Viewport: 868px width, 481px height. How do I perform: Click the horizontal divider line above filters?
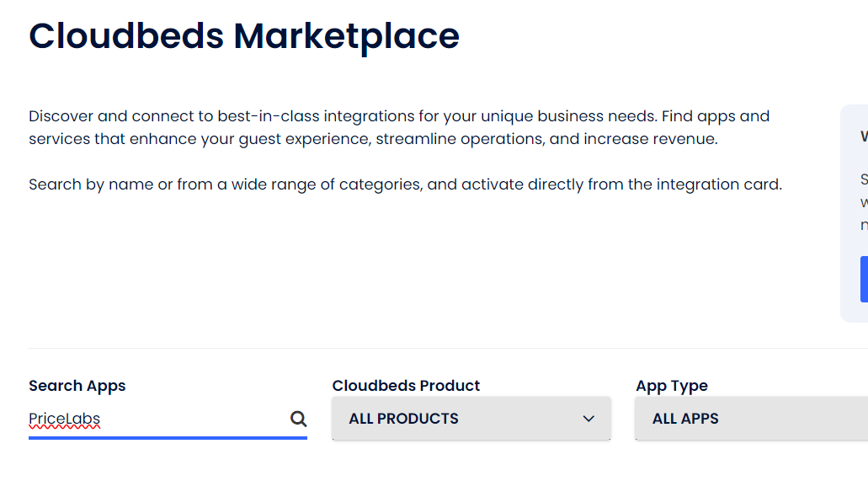pyautogui.click(x=449, y=348)
